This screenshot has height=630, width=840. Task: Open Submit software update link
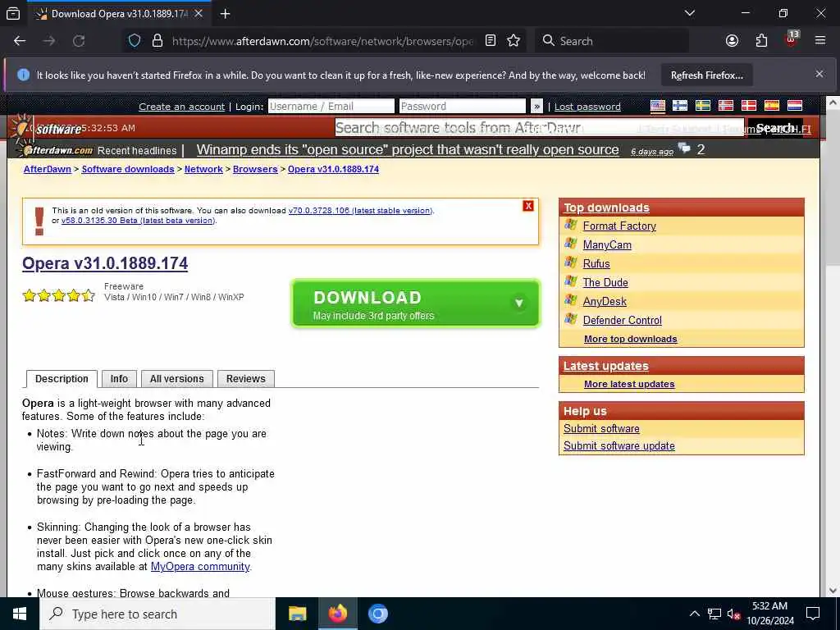[x=619, y=445]
